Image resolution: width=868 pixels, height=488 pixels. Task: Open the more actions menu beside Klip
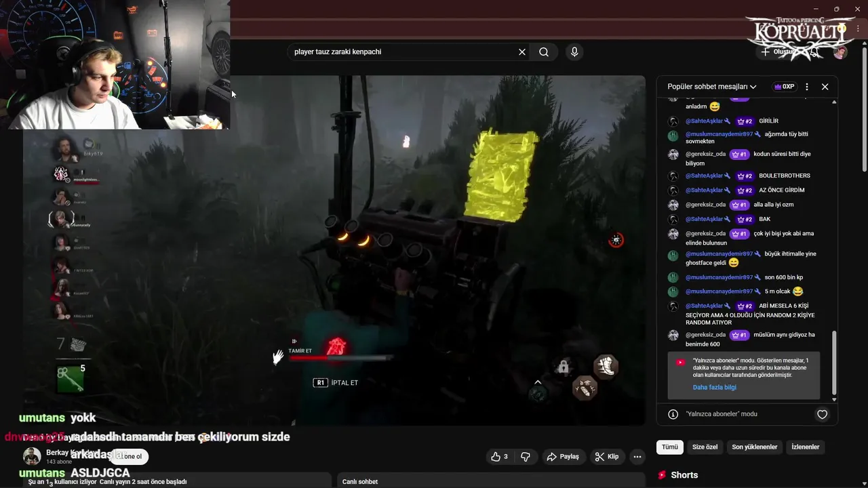pyautogui.click(x=637, y=457)
